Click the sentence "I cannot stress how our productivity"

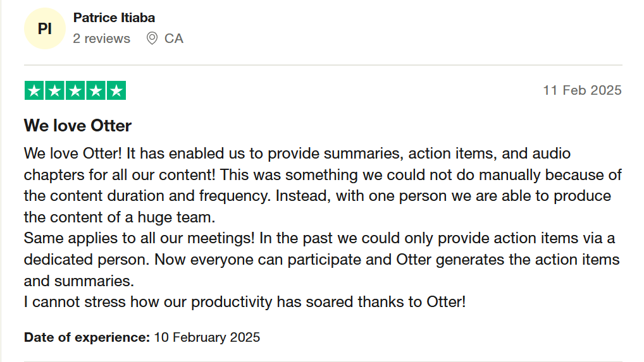pos(245,302)
